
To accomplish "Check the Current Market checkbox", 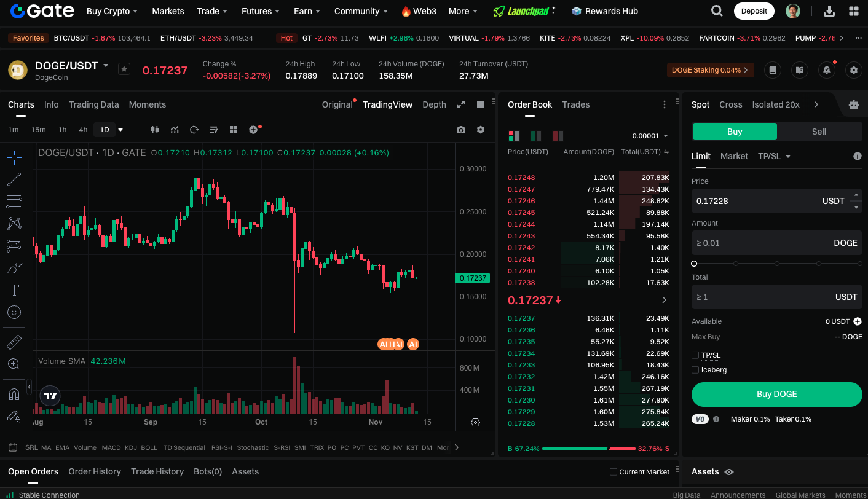I will pyautogui.click(x=613, y=472).
